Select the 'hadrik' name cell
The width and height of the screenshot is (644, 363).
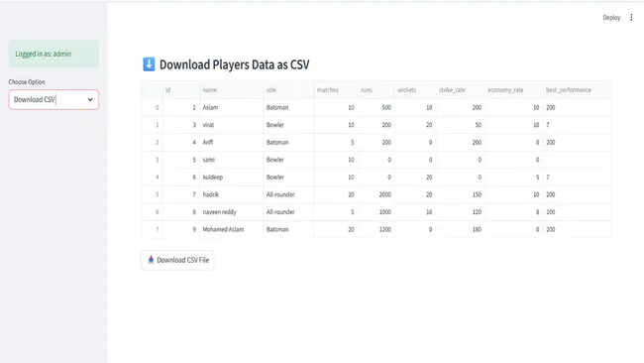232,194
